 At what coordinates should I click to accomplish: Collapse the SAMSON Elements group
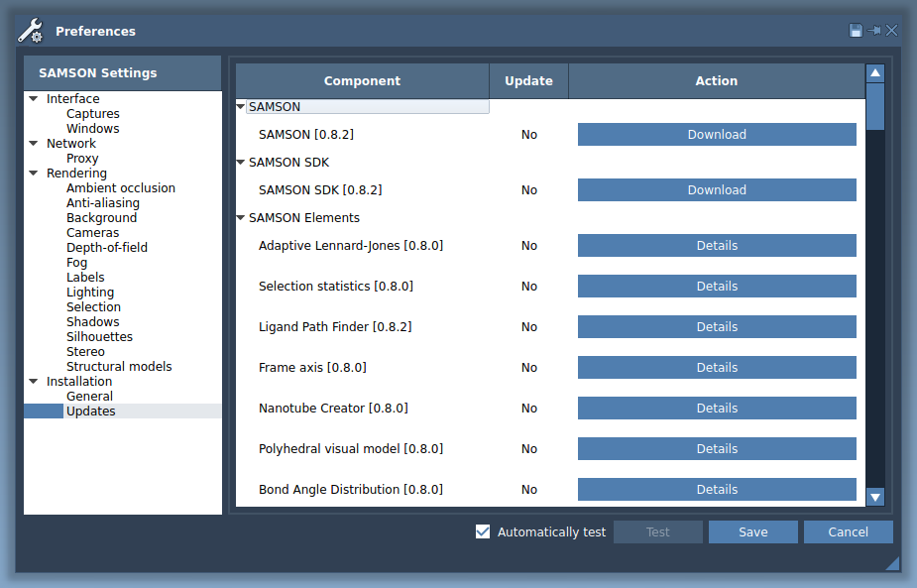(241, 218)
